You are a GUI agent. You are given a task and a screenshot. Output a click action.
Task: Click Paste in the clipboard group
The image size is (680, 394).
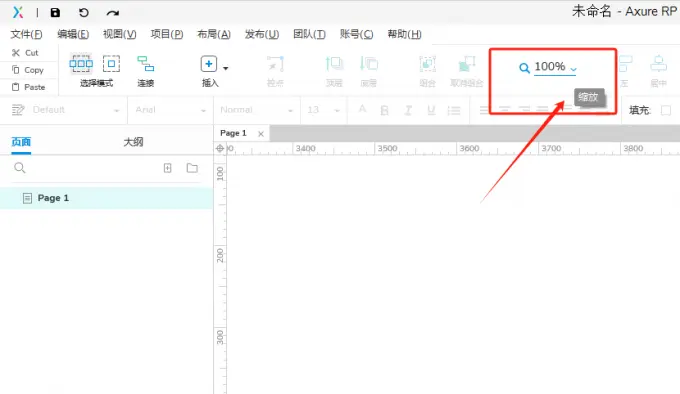tap(28, 87)
